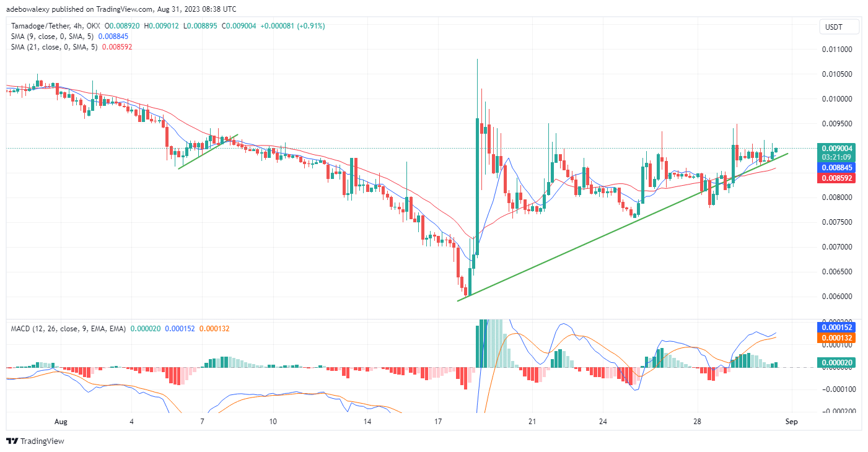Image resolution: width=868 pixels, height=452 pixels.
Task: Click the +0.000081 (+0.91%) change value
Action: [x=293, y=26]
